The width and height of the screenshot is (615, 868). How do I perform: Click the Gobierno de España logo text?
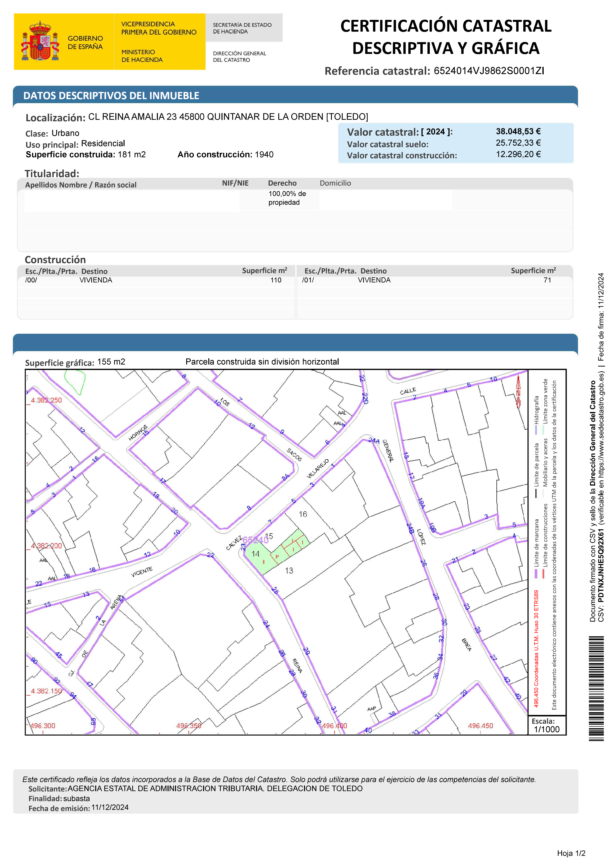[x=85, y=42]
